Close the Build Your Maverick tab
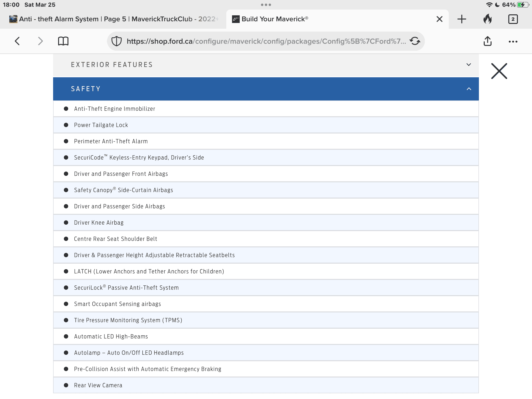 click(439, 19)
